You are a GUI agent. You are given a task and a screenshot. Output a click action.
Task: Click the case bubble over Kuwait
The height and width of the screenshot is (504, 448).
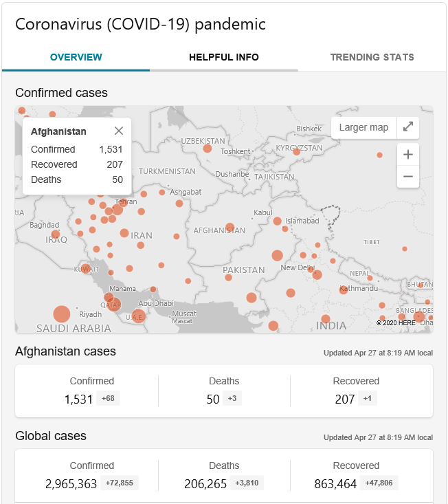click(86, 268)
